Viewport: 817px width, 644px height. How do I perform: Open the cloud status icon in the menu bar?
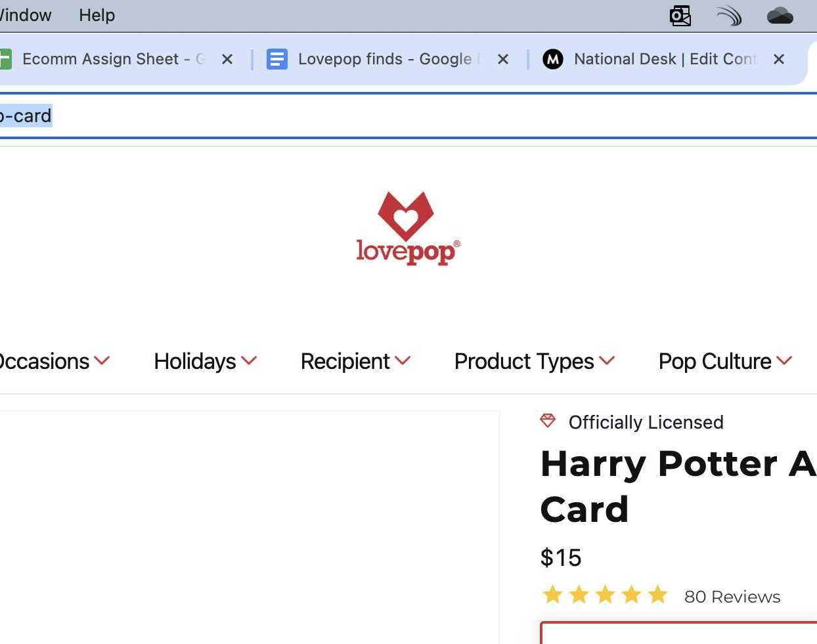[780, 14]
